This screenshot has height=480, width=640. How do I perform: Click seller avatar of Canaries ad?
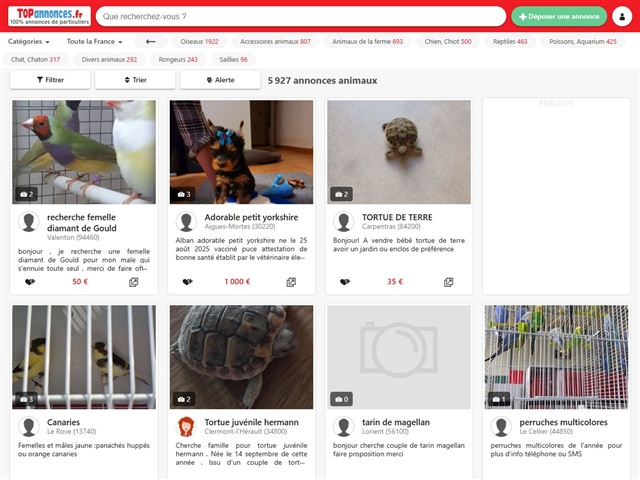point(29,427)
